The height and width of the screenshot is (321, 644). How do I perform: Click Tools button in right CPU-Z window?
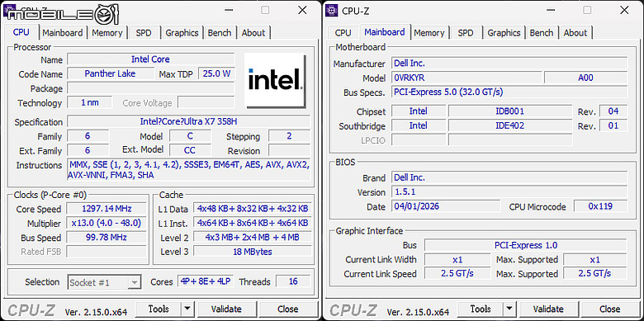(481, 309)
